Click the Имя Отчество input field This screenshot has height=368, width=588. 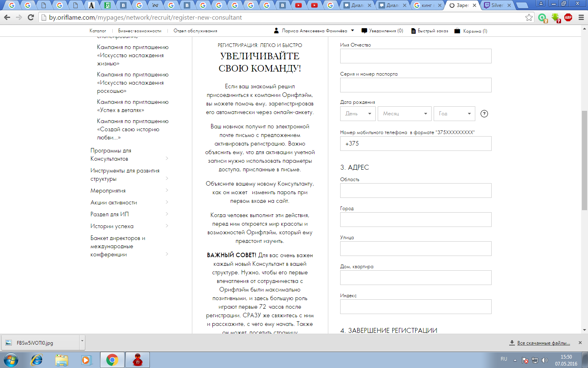pyautogui.click(x=416, y=56)
